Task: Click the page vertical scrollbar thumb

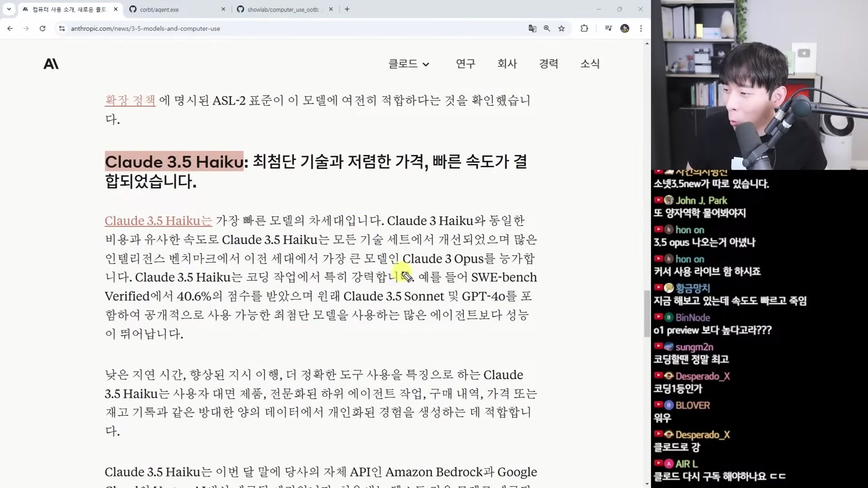Action: (x=647, y=314)
